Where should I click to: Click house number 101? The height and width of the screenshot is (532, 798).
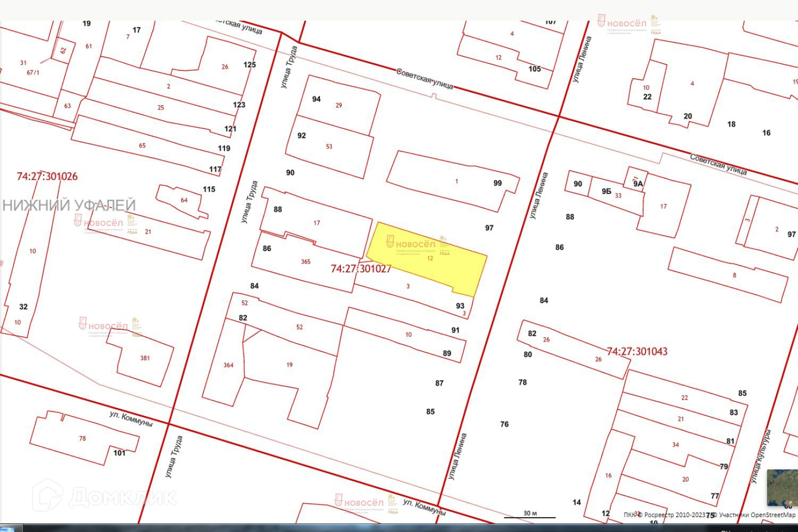(x=120, y=453)
